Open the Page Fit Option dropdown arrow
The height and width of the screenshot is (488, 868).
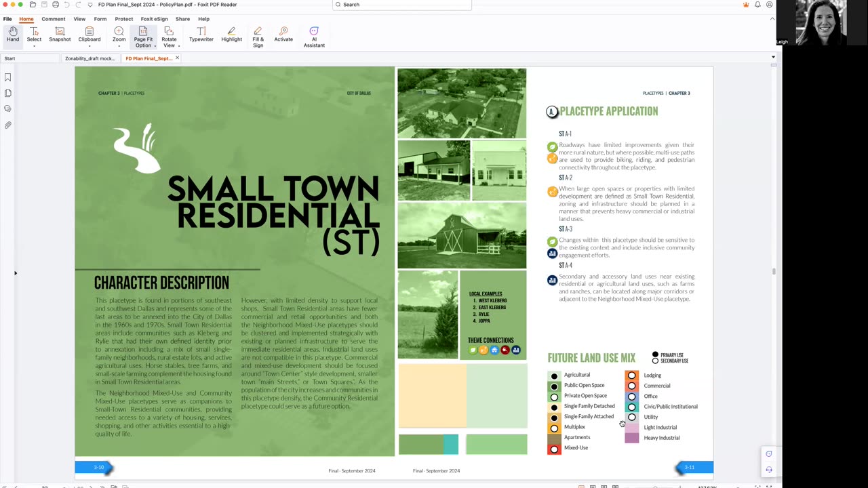point(155,46)
